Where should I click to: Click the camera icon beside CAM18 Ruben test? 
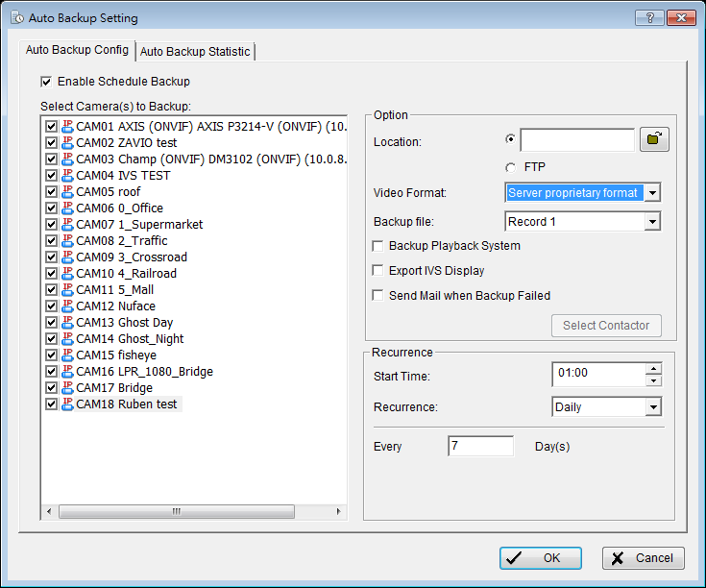pyautogui.click(x=67, y=404)
